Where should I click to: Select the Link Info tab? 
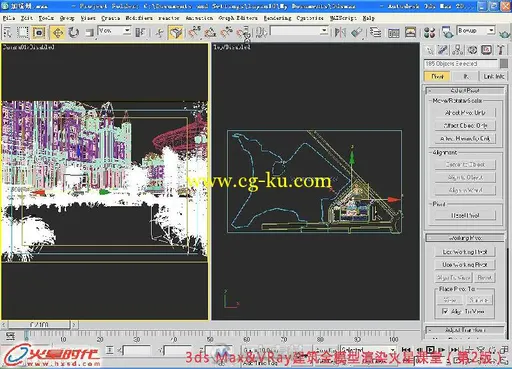[x=494, y=76]
